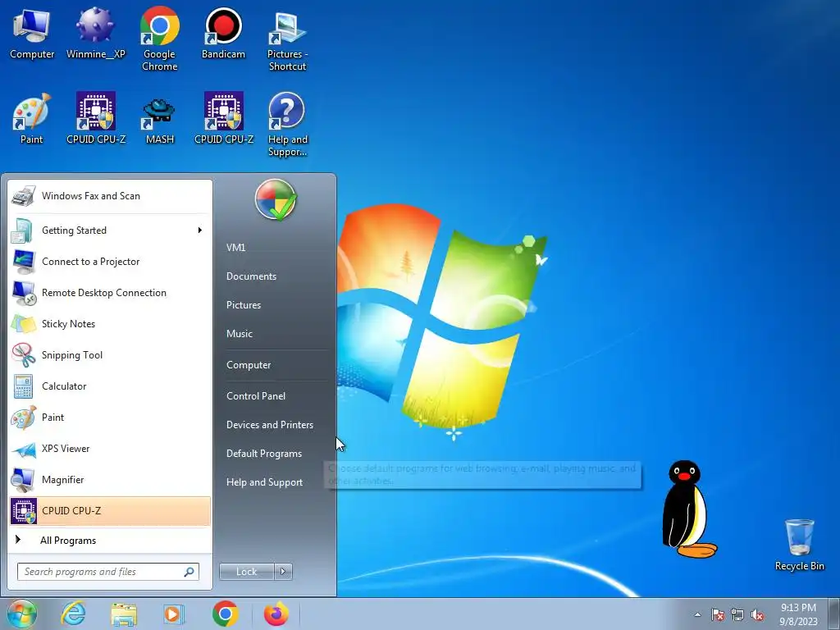Open Default Programs
840x630 pixels.
click(x=264, y=454)
